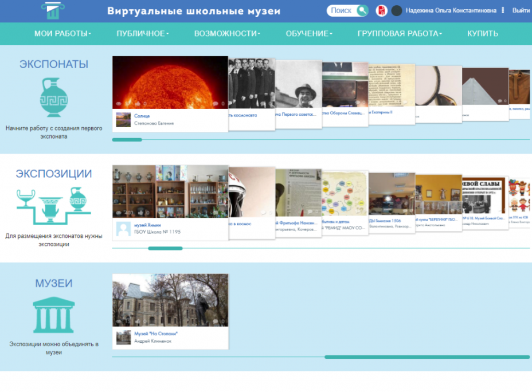Screen dimensions: 532x392
Task: Type in the Поиск search field
Action: (342, 10)
